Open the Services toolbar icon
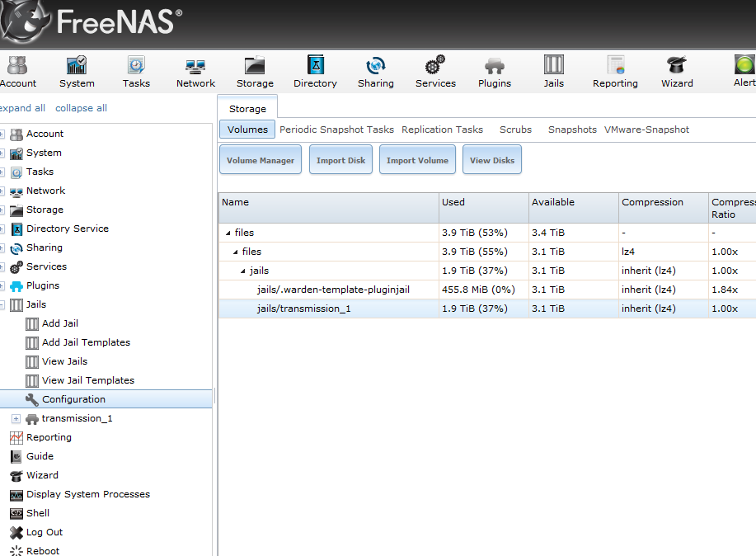This screenshot has width=756, height=556. pyautogui.click(x=435, y=72)
